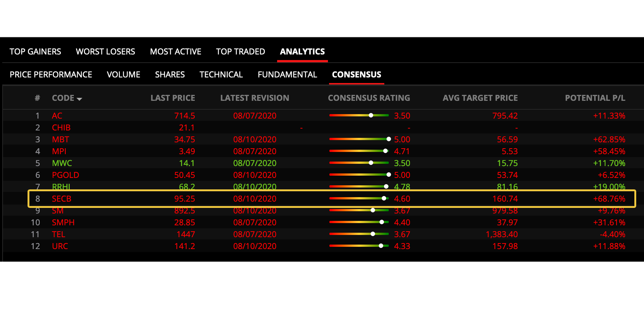644x315 pixels.
Task: Click MBT consensus rating slider
Action: [360, 139]
